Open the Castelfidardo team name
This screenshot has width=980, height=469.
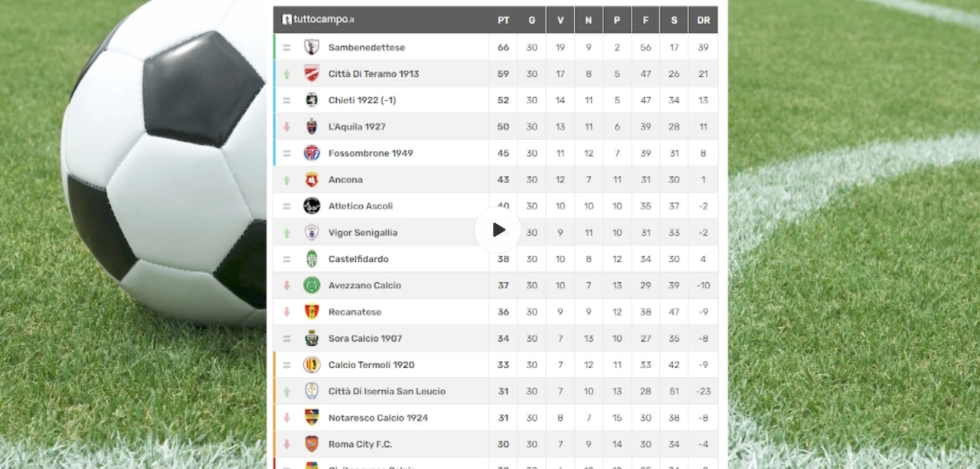pos(358,259)
